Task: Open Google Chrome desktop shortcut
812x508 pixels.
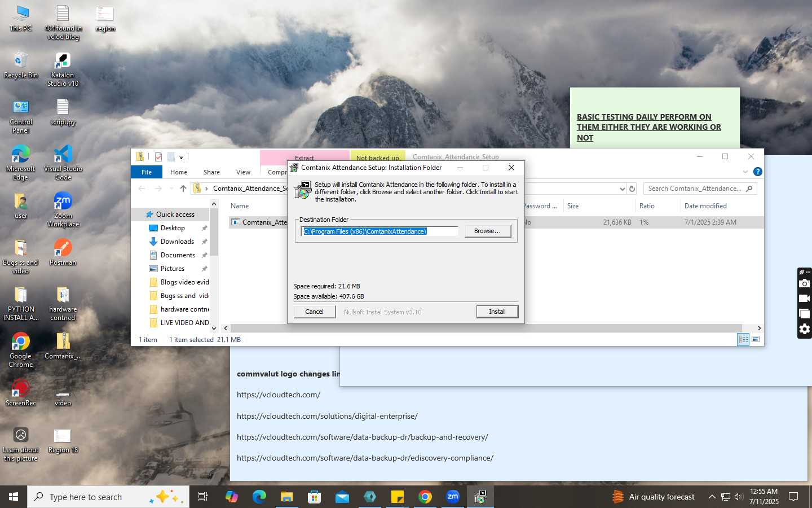Action: (x=21, y=351)
